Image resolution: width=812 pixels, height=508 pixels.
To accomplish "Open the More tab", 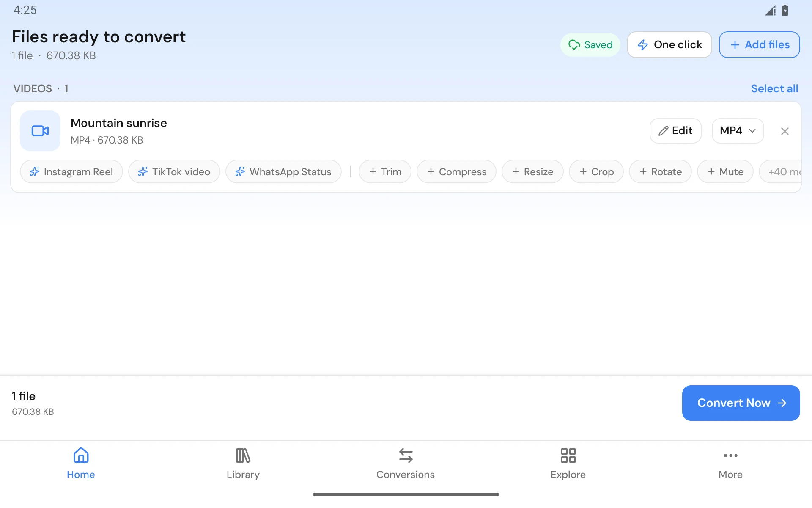I will click(730, 464).
